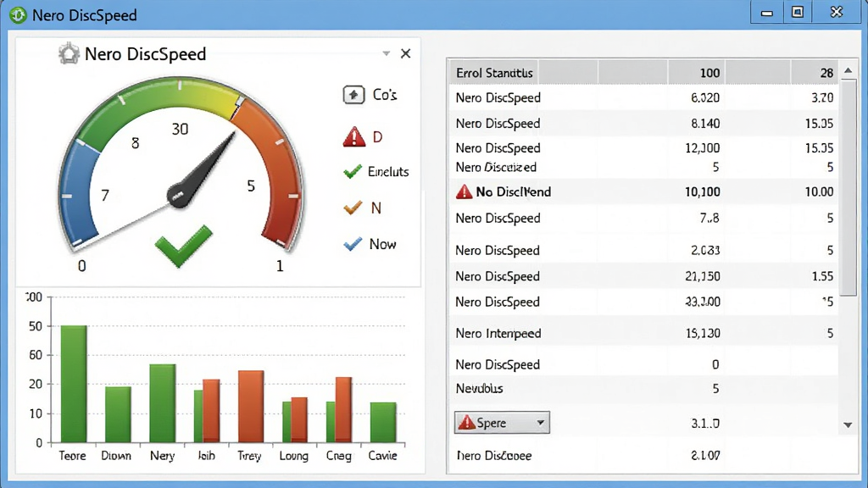Click the value 6.020 in the table

pyautogui.click(x=705, y=98)
